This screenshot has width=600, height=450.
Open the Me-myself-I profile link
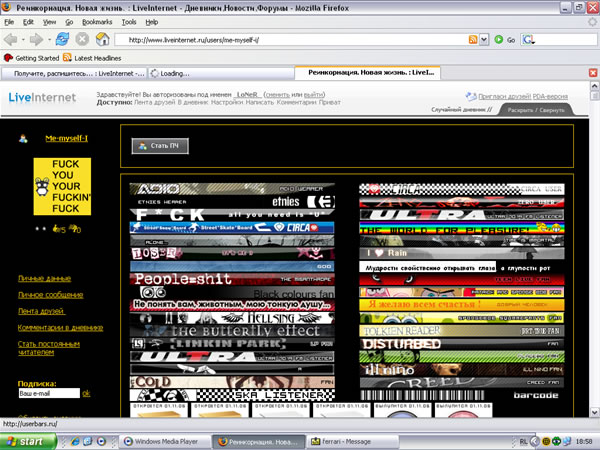67,139
